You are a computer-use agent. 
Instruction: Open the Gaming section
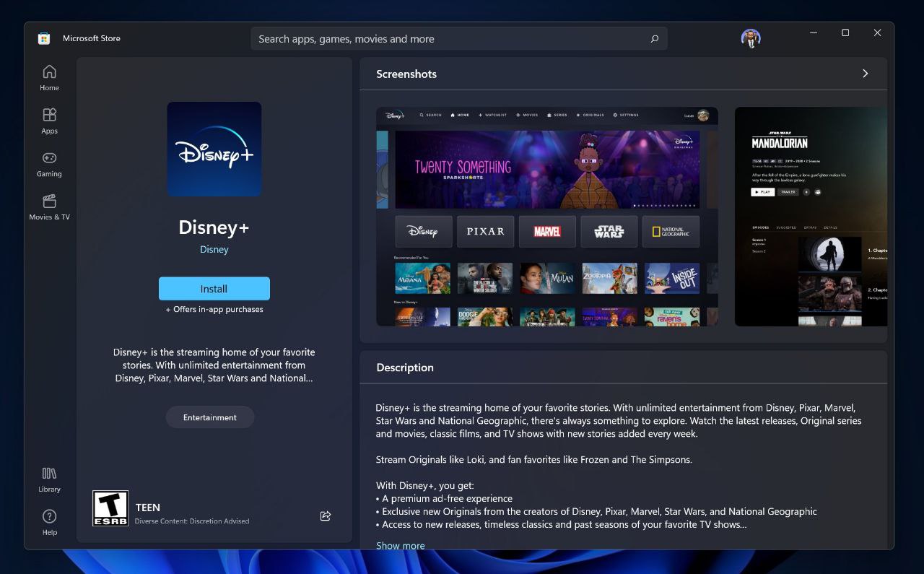(x=49, y=165)
